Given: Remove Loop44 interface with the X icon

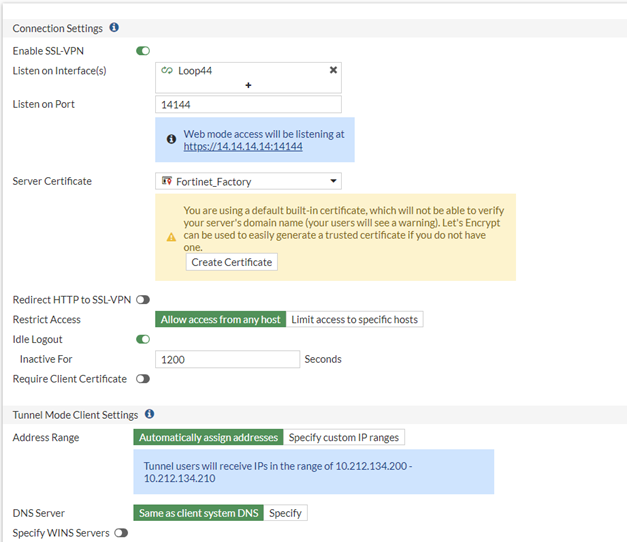Looking at the screenshot, I should (x=333, y=70).
